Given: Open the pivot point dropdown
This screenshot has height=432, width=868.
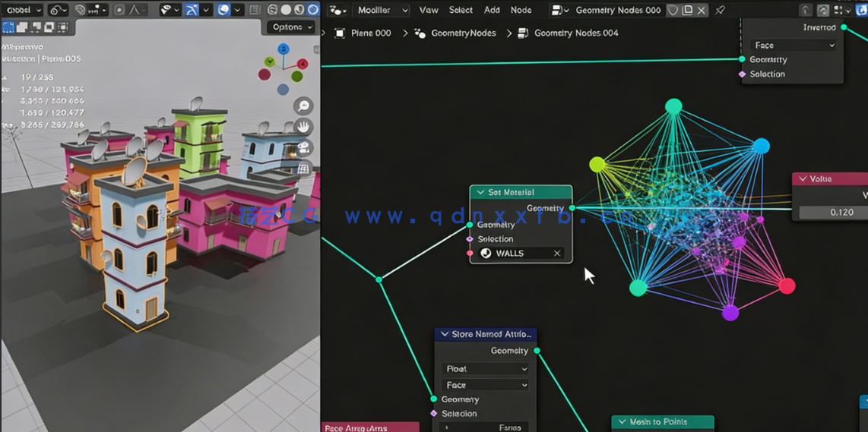Looking at the screenshot, I should 58,10.
